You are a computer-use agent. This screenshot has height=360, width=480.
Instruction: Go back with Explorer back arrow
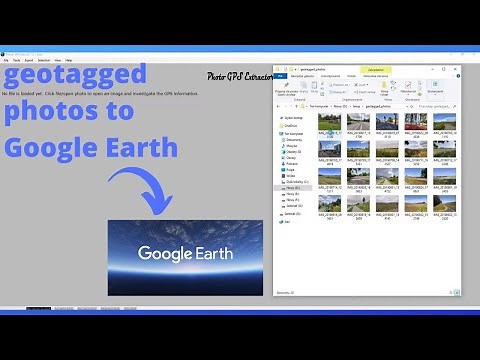(x=278, y=106)
